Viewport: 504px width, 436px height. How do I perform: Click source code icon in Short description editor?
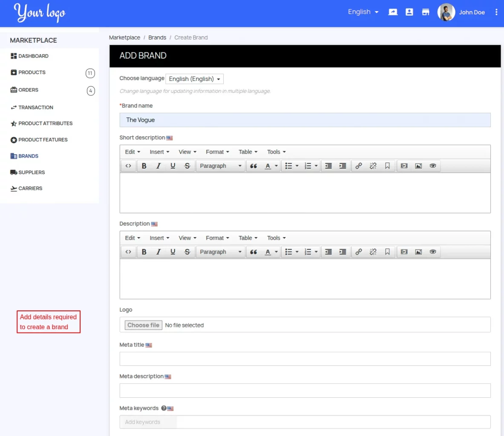pos(128,166)
